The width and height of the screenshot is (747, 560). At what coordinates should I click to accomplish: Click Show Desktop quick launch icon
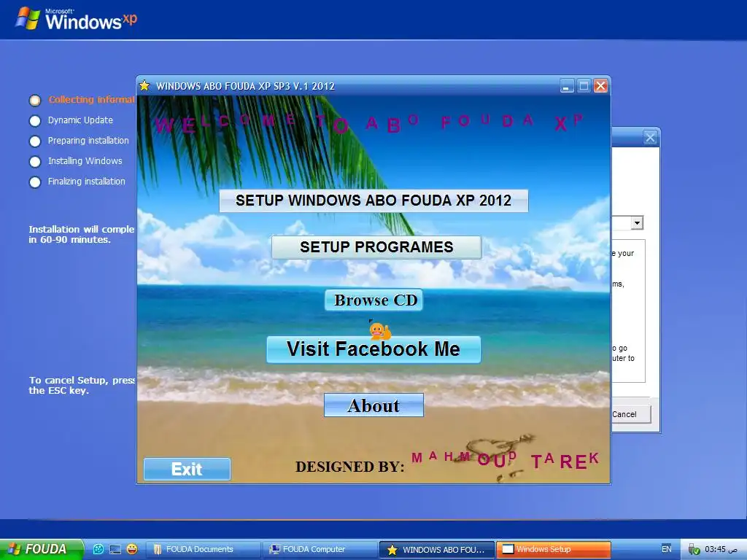point(115,549)
